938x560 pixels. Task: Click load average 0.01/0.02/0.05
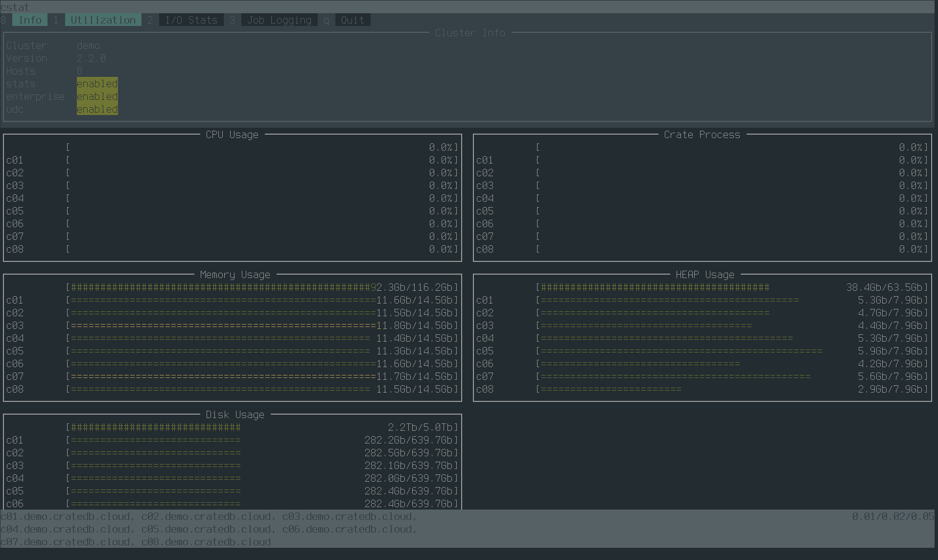tap(893, 516)
